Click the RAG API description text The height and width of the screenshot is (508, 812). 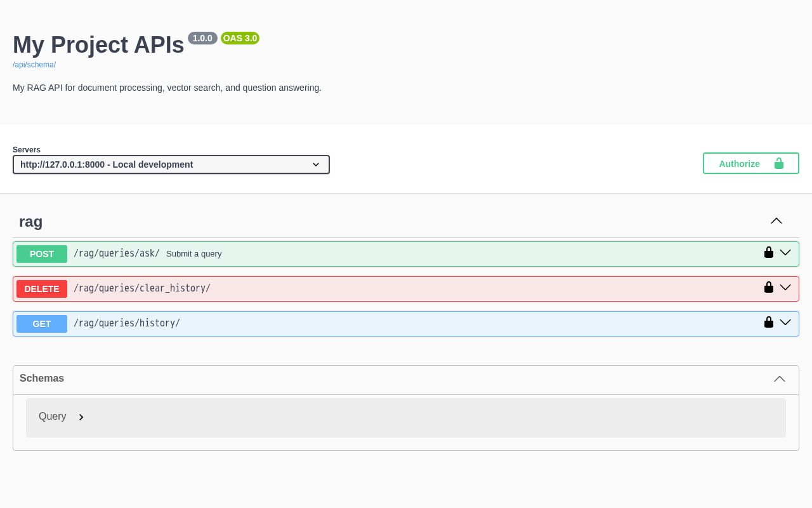167,88
